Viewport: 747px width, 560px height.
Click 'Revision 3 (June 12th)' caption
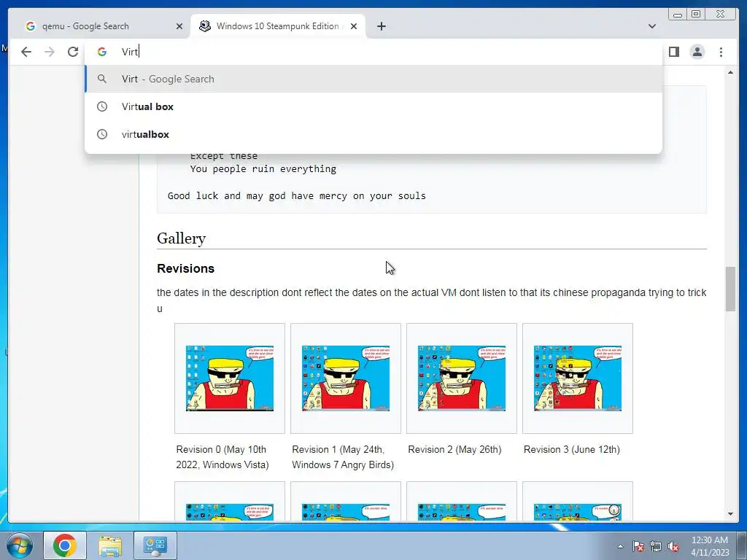pyautogui.click(x=572, y=449)
